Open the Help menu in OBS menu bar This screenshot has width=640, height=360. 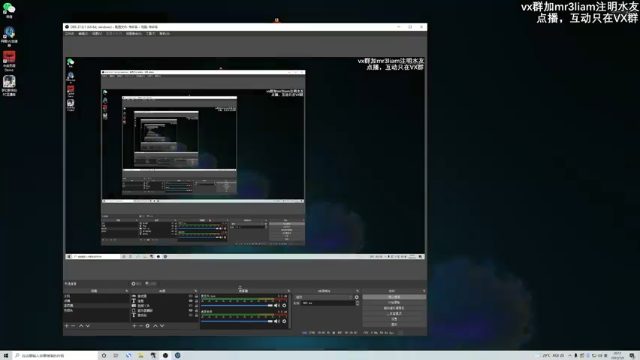(x=164, y=33)
